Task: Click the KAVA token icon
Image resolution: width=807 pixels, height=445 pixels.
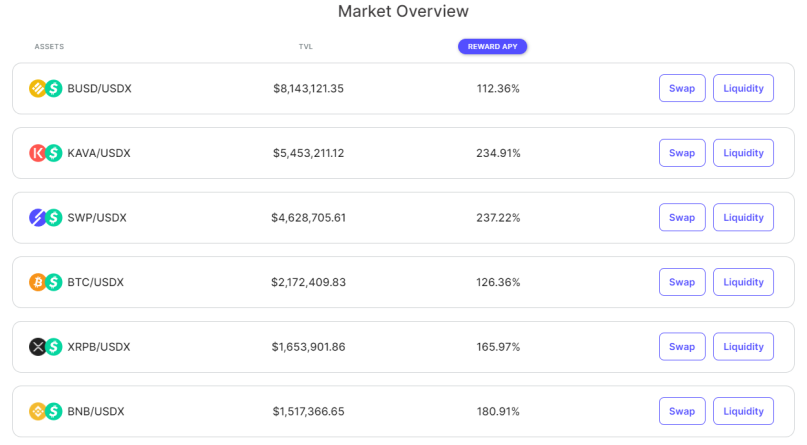Action: tap(37, 153)
